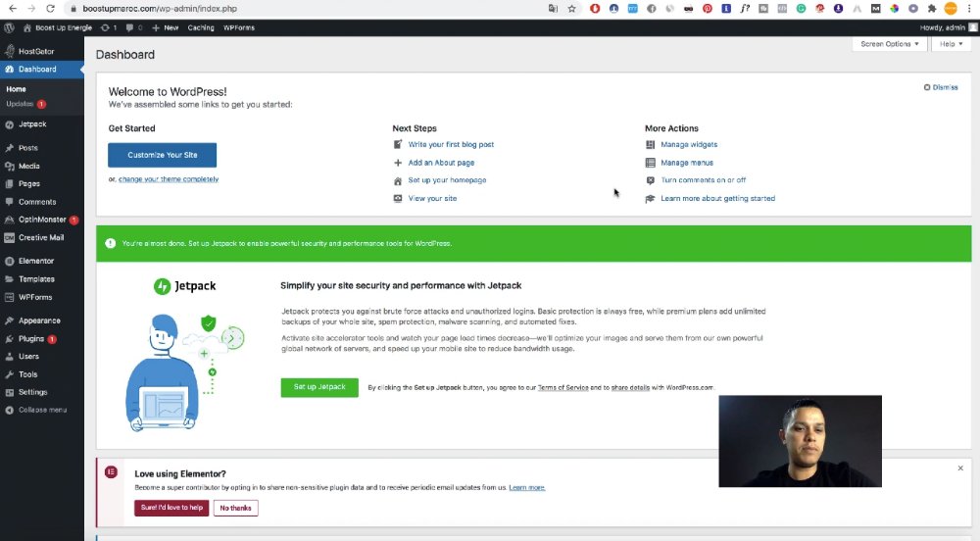Bookmark this page with the star
This screenshot has width=980, height=541.
(572, 9)
